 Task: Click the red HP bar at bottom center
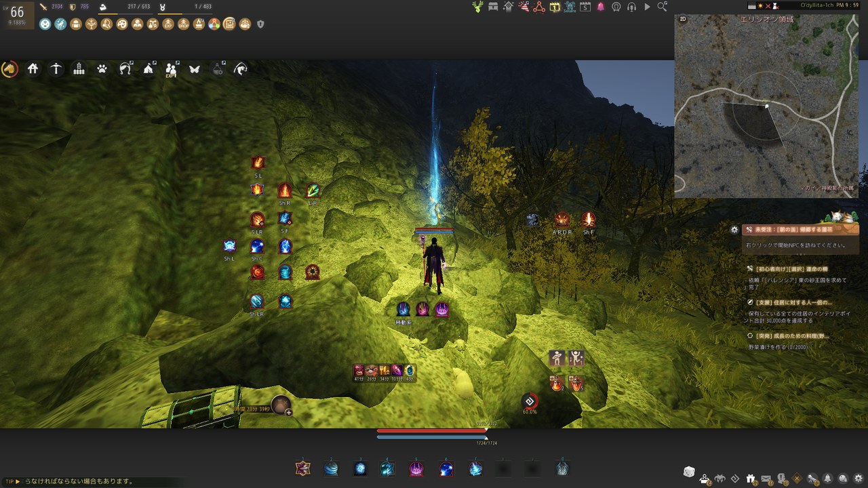coord(432,430)
